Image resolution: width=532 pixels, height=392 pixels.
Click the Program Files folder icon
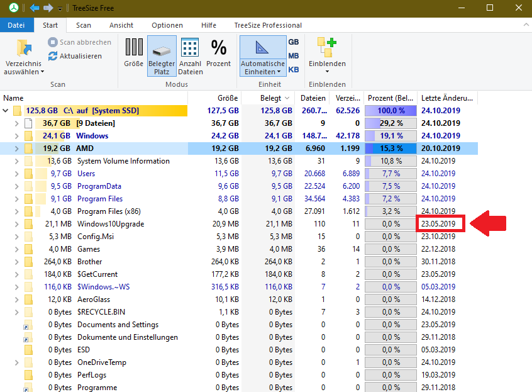[x=28, y=199]
